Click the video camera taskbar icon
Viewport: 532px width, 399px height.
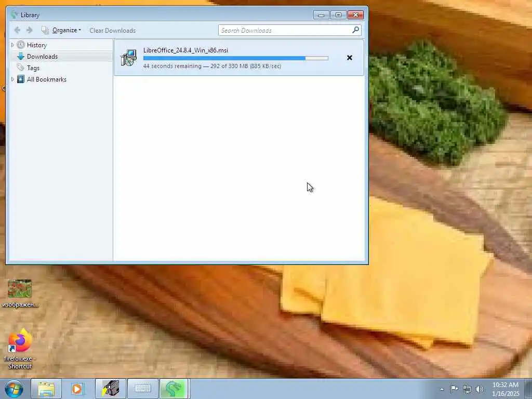[x=111, y=389]
